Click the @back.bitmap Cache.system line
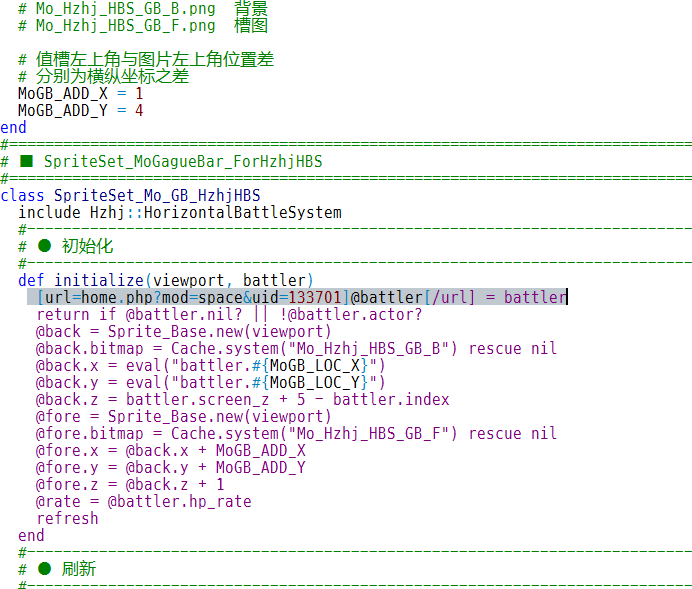Image resolution: width=692 pixels, height=589 pixels. click(297, 348)
